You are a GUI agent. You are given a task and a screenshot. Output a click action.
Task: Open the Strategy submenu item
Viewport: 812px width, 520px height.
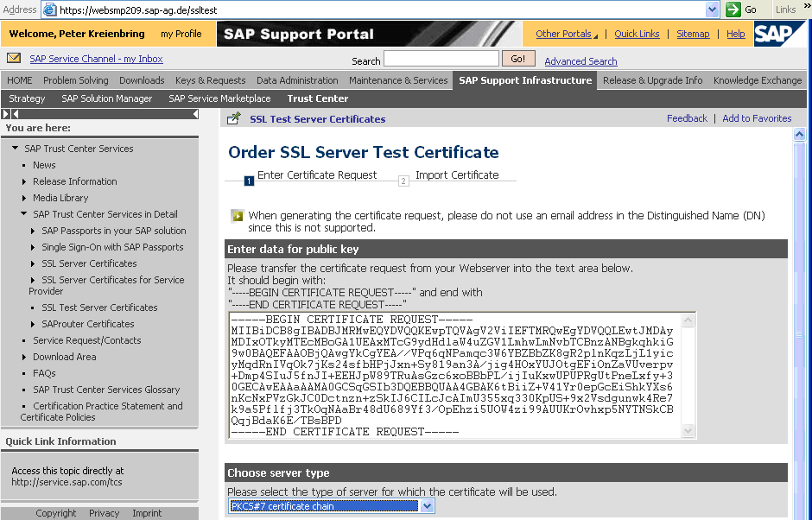coord(27,98)
